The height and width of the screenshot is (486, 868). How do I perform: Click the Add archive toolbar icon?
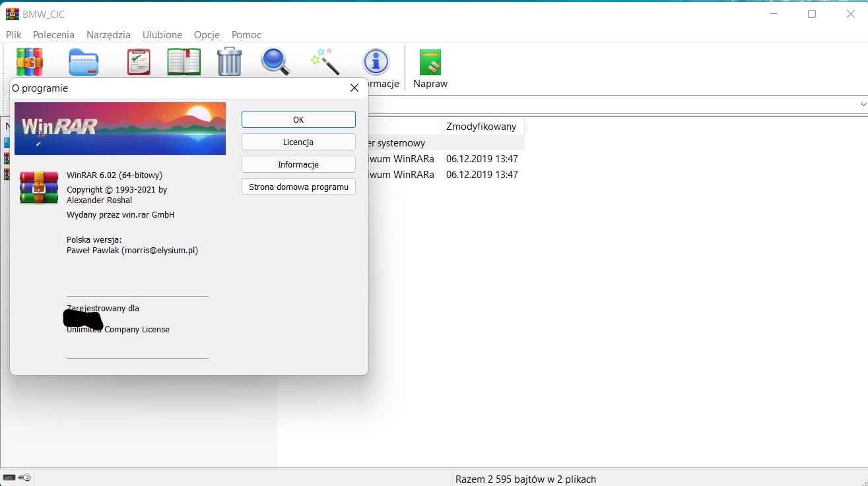pyautogui.click(x=30, y=62)
